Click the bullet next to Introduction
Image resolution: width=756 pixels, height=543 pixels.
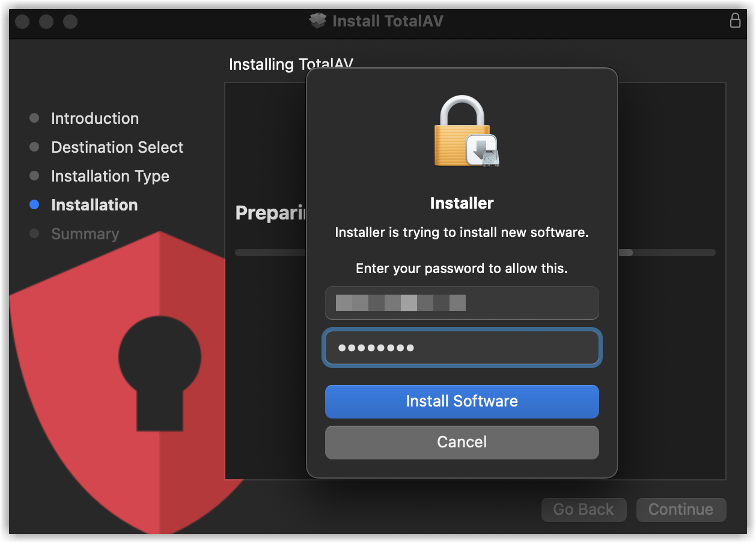[34, 118]
